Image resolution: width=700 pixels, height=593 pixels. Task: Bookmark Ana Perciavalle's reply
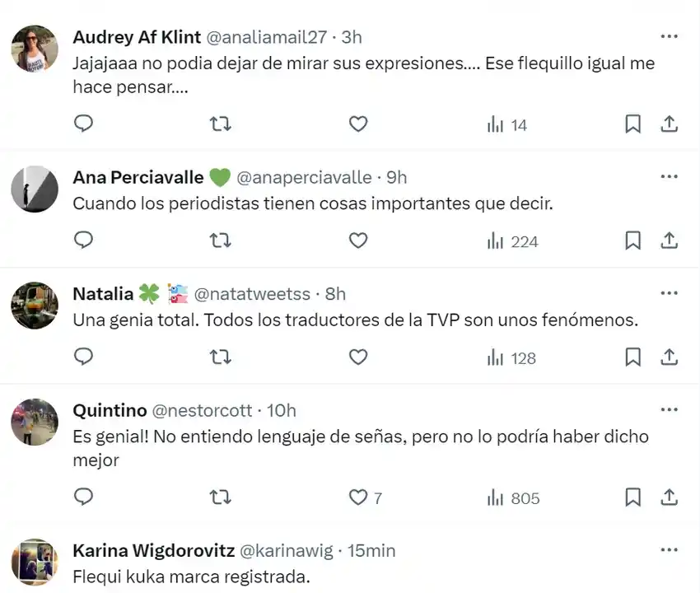coord(632,240)
